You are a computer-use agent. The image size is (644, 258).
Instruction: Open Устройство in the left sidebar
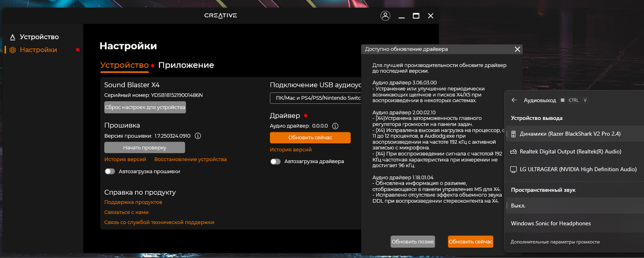click(39, 37)
